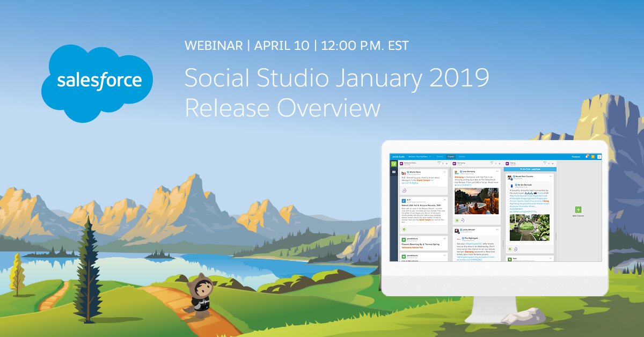Click the first header icon of National Parks column
Image resolution: width=644 pixels, height=337 pixels.
pos(439,163)
